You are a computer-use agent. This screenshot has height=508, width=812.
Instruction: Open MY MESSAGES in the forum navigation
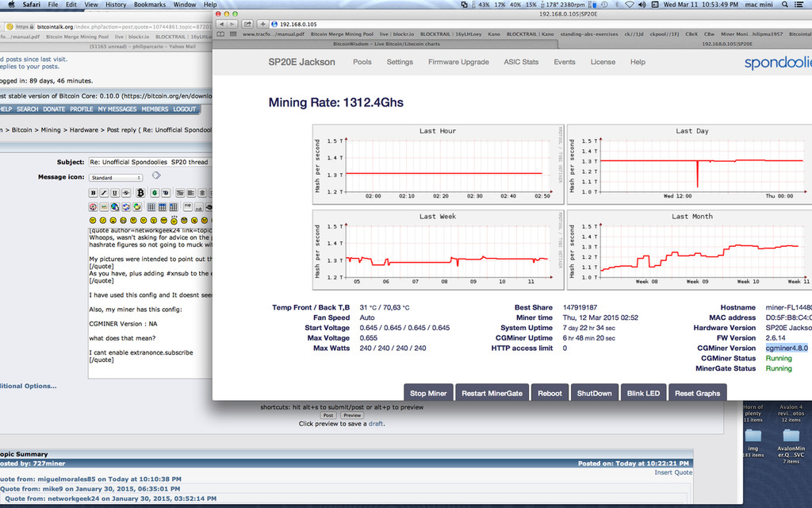(x=117, y=110)
